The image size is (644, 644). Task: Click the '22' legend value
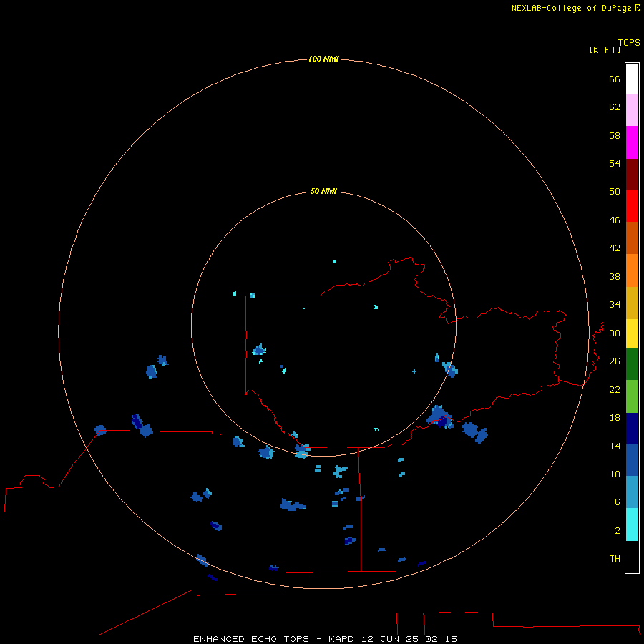point(615,389)
